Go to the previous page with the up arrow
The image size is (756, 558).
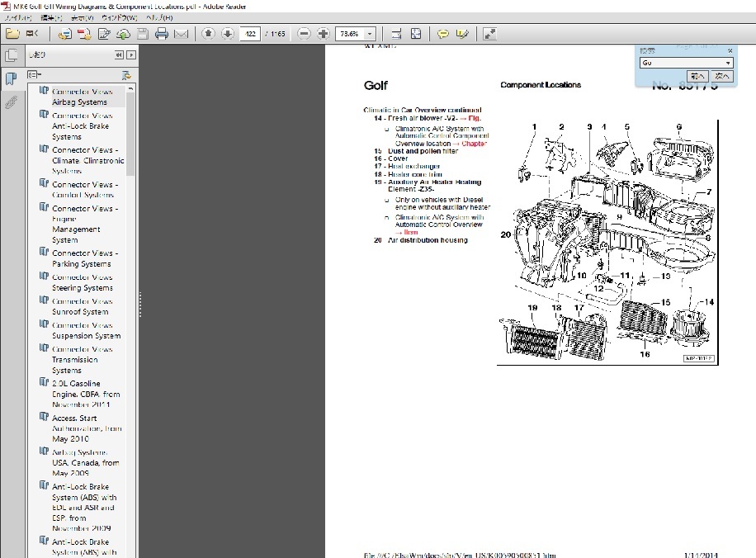point(208,33)
